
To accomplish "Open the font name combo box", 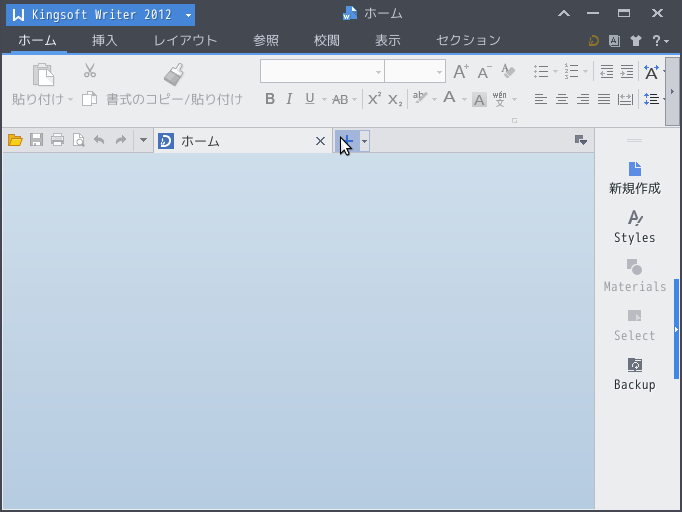I will 322,71.
